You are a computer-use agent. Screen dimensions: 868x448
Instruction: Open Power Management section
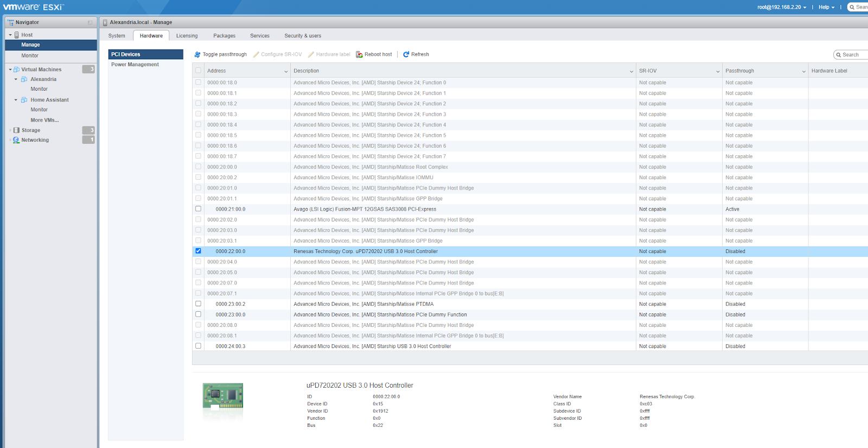135,65
